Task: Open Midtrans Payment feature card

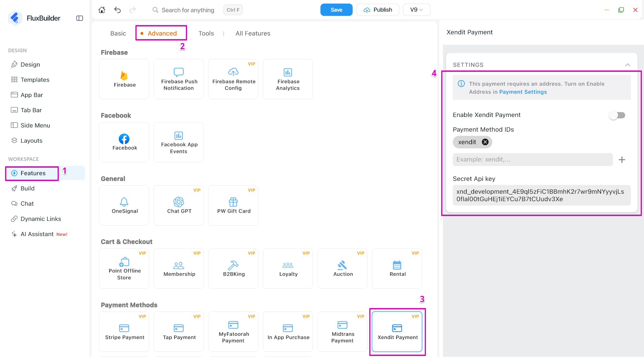Action: coord(342,332)
